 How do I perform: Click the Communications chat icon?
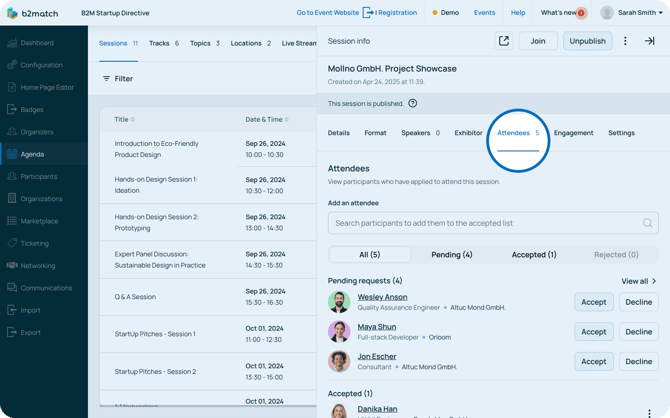point(12,288)
